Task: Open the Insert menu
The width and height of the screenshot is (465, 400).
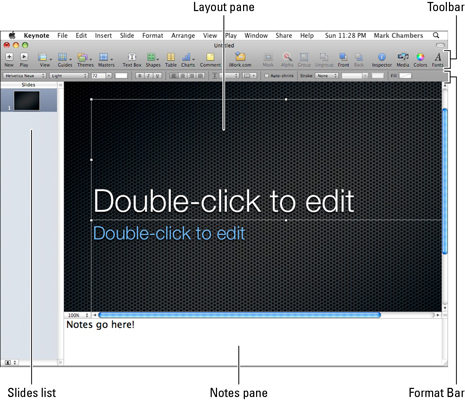Action: [103, 35]
